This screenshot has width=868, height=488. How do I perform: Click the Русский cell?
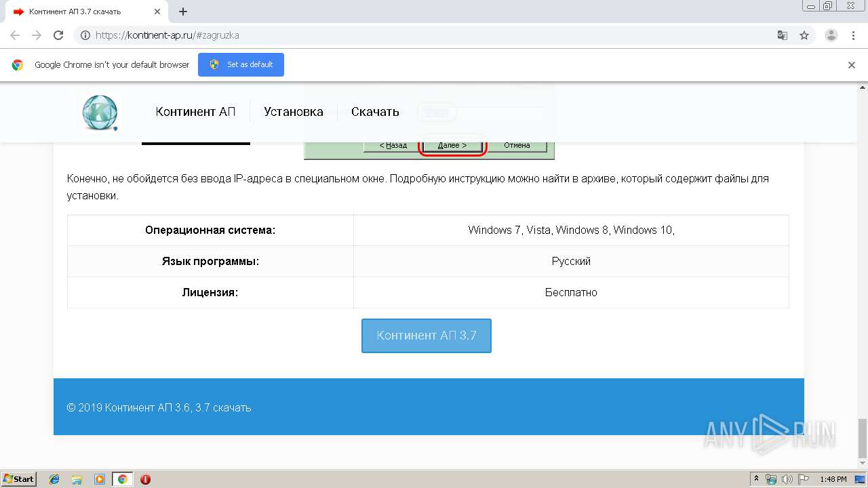(x=571, y=262)
